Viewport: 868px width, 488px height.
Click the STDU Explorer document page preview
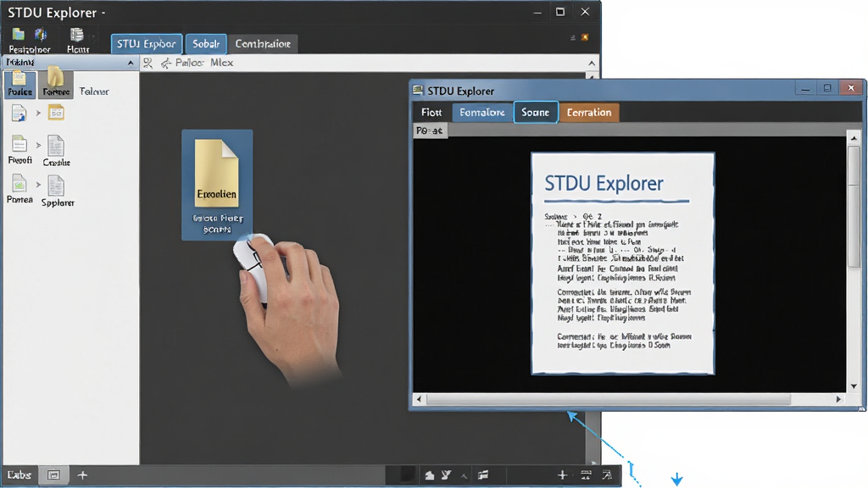tap(623, 263)
